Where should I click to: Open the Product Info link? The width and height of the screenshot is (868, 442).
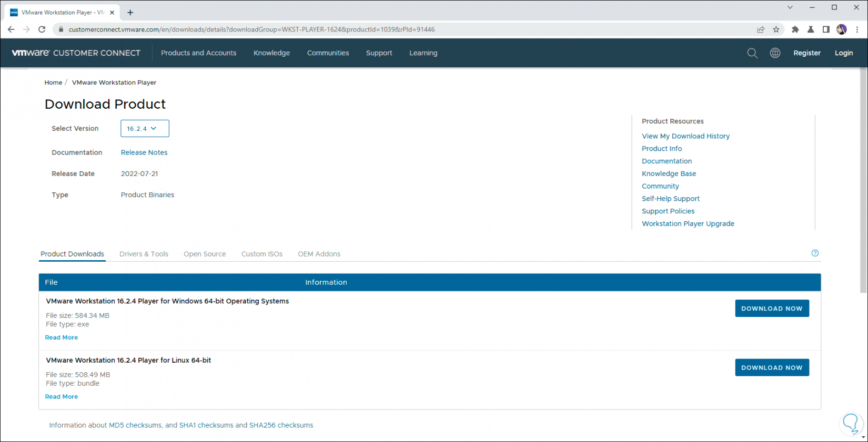pyautogui.click(x=662, y=149)
